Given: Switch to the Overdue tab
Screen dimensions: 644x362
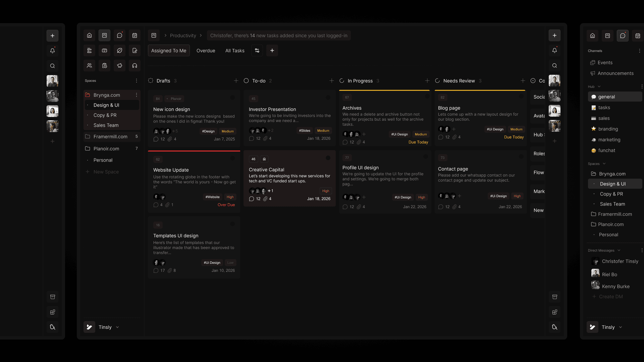Looking at the screenshot, I should click(x=206, y=51).
